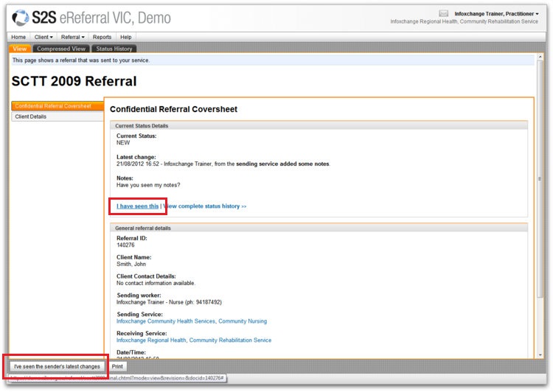Open the Reports menu
This screenshot has height=392, width=553.
pyautogui.click(x=102, y=37)
